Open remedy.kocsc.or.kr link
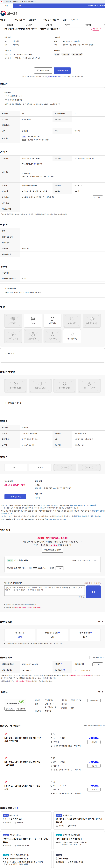 (28, 608)
